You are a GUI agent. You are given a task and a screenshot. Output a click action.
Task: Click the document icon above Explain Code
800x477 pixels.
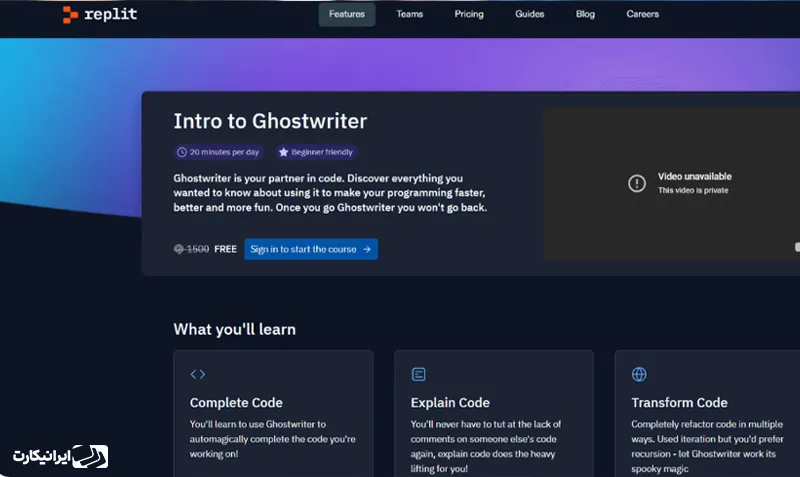(418, 374)
